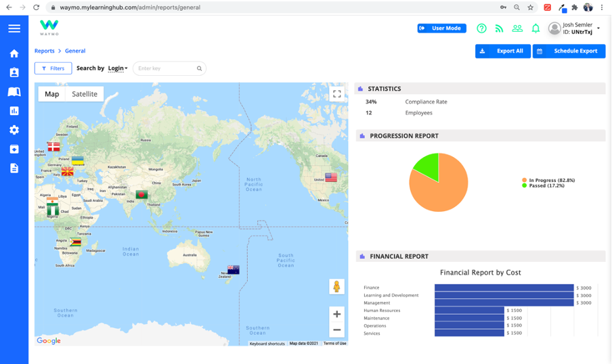612x364 pixels.
Task: Click the In Progress legend entry
Action: click(548, 180)
